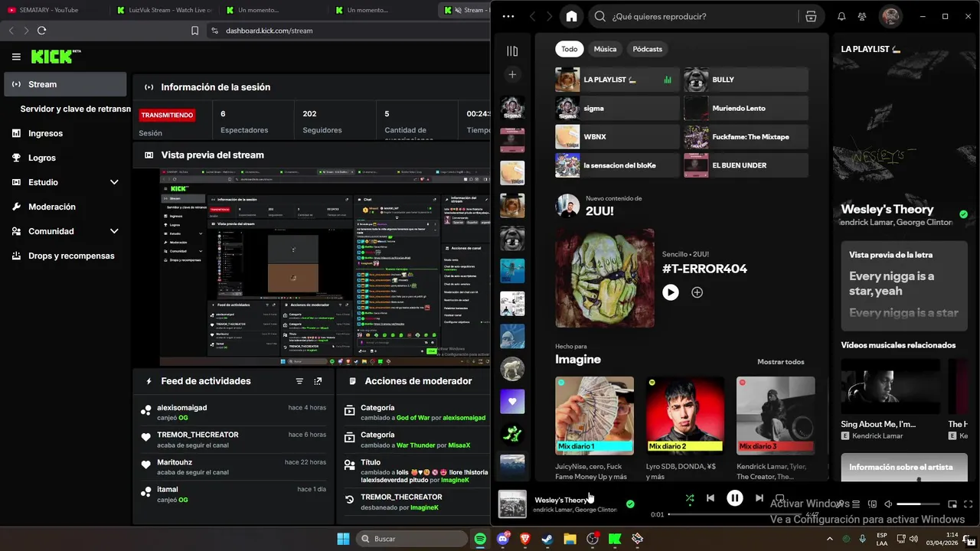Switch to LuizVuk Stream browser tab
Image resolution: width=980 pixels, height=551 pixels.
tap(166, 10)
